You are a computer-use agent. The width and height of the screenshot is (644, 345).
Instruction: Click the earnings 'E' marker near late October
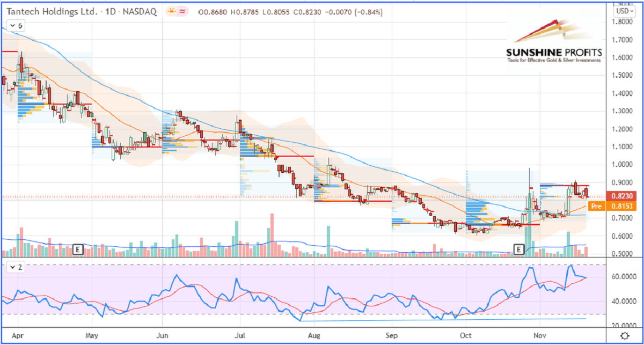click(x=518, y=249)
